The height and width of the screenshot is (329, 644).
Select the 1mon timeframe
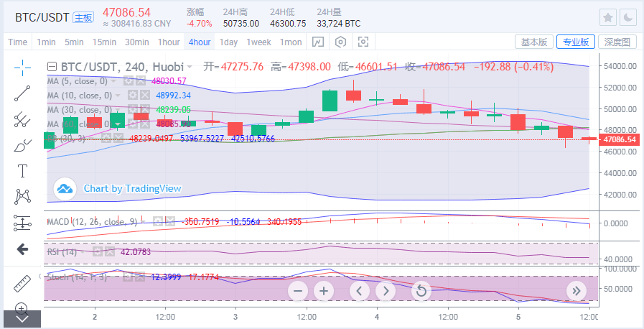point(291,42)
